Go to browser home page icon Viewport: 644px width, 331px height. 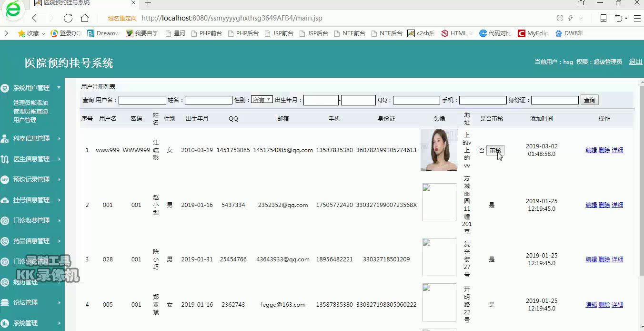click(x=85, y=18)
